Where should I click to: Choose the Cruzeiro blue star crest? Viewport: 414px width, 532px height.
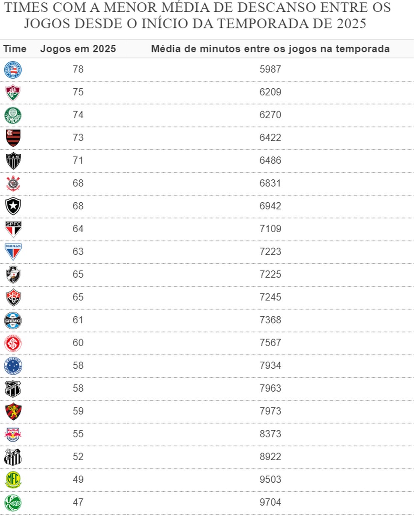coord(13,365)
